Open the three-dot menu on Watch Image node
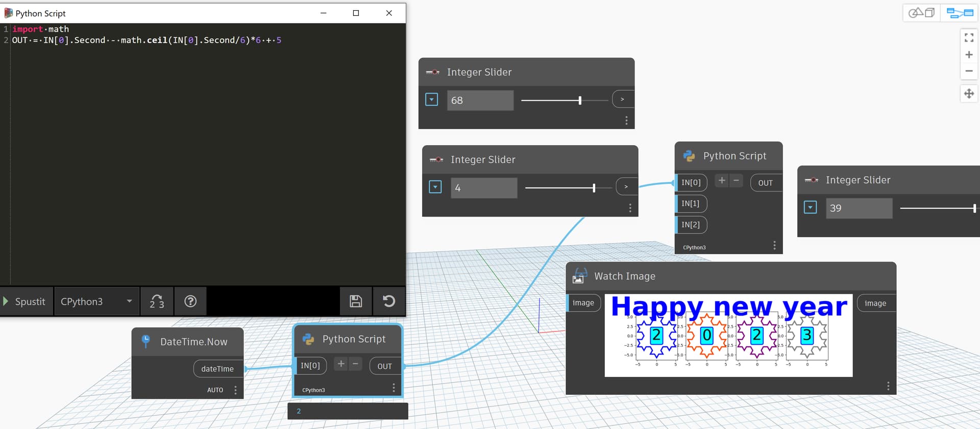980x429 pixels. tap(888, 386)
